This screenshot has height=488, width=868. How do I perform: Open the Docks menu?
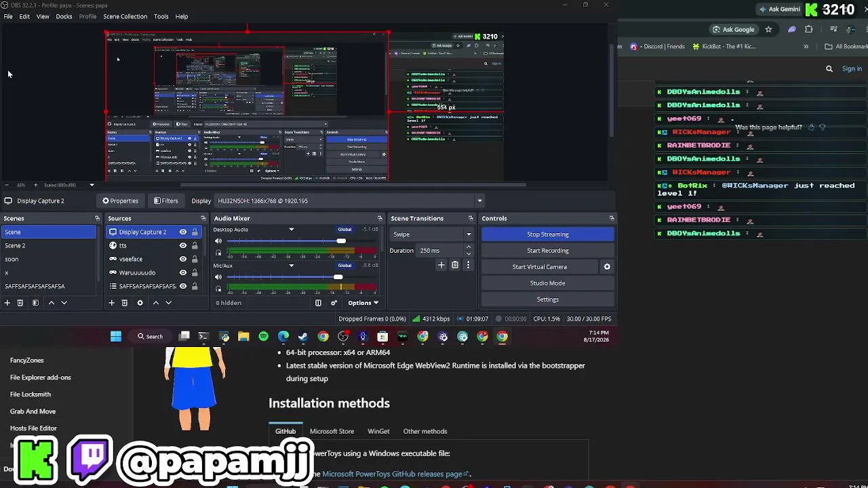coord(64,16)
